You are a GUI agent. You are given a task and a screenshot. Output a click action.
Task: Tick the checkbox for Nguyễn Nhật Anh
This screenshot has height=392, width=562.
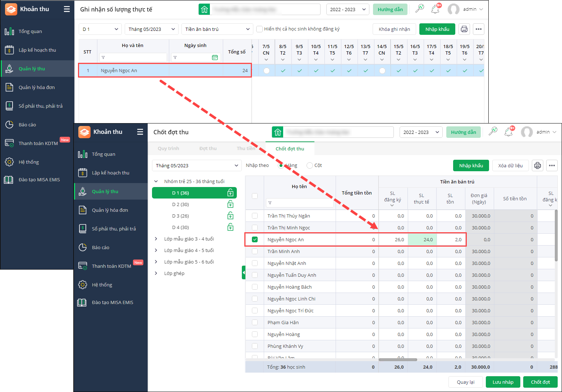point(255,263)
